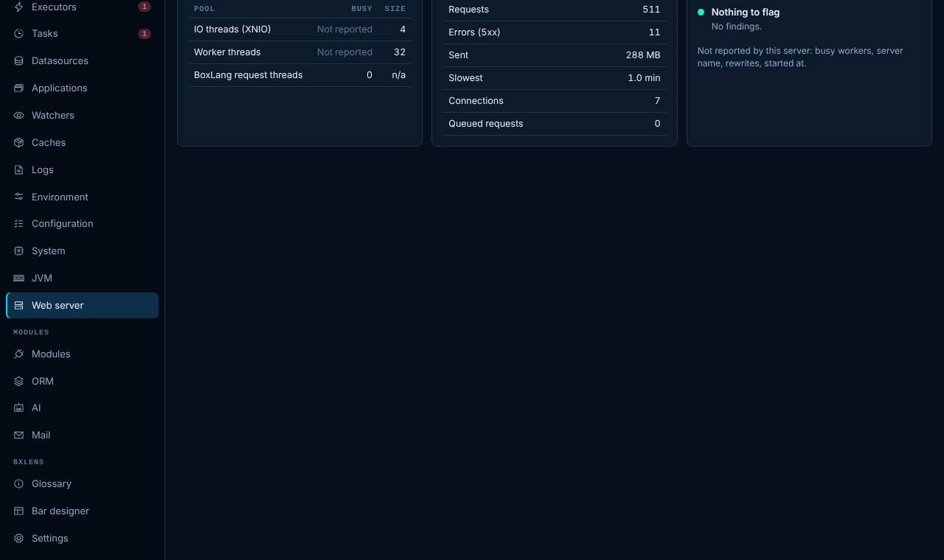
Task: Click the Slowest value 1.0 min
Action: [644, 78]
